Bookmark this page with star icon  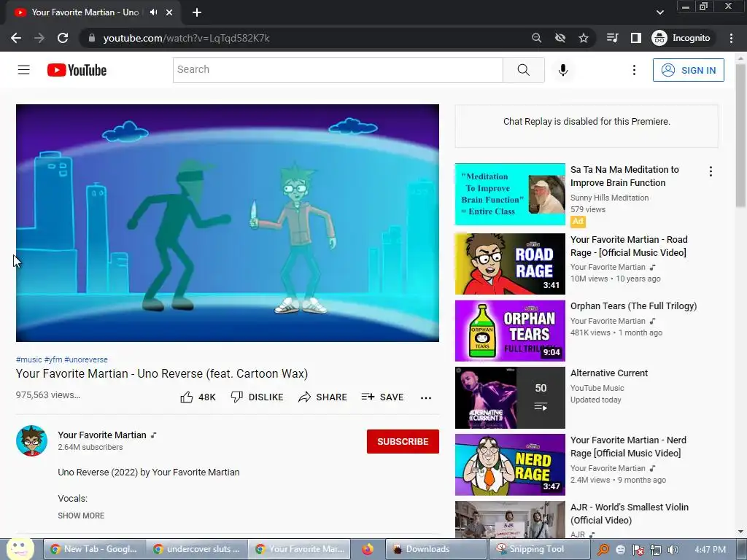coord(584,38)
